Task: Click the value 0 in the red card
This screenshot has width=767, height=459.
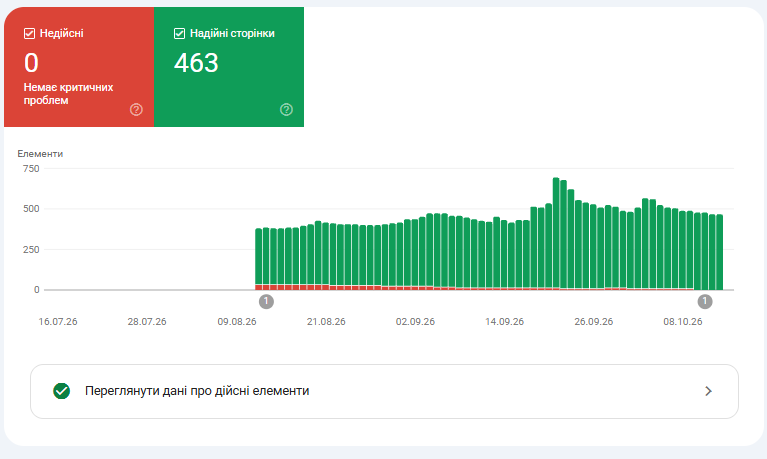Action: (x=31, y=63)
